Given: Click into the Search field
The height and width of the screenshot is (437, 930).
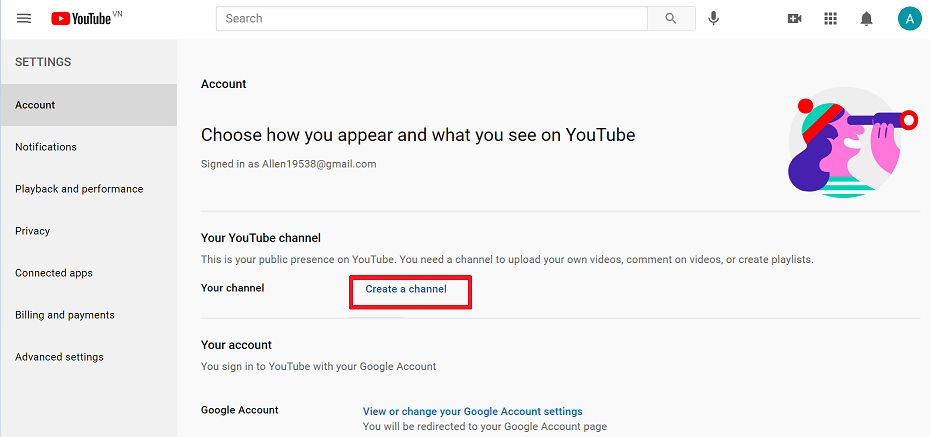Looking at the screenshot, I should click(432, 18).
